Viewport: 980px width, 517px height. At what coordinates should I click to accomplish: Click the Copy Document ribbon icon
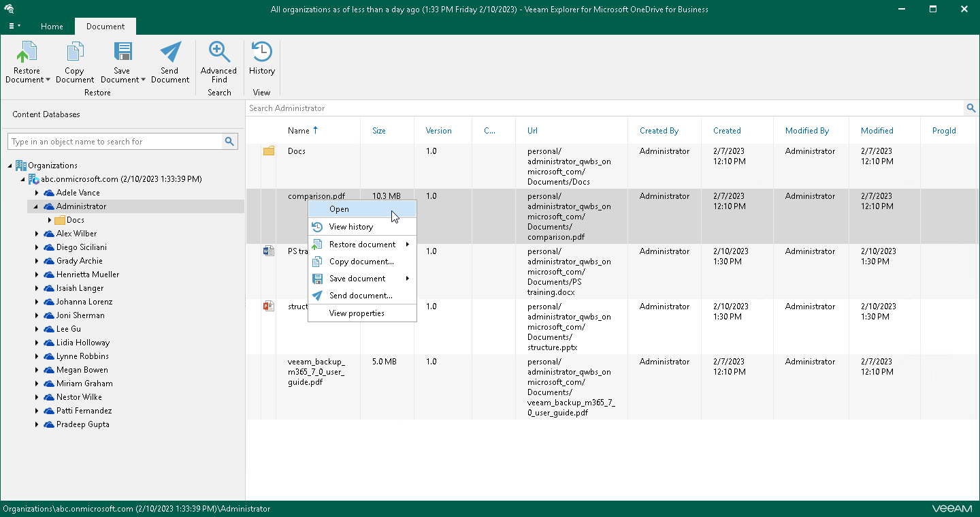pos(74,52)
